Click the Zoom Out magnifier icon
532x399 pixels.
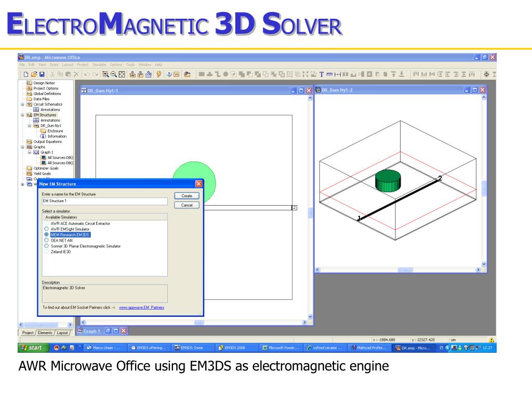(114, 74)
